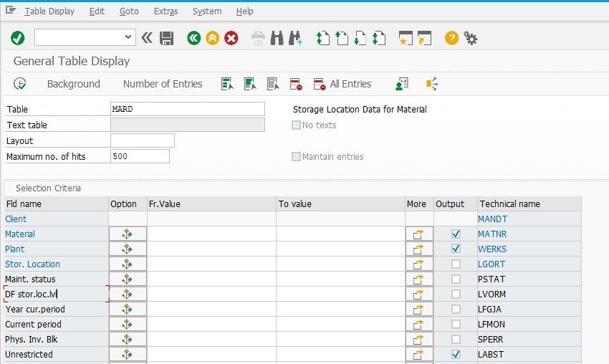Image resolution: width=609 pixels, height=364 pixels.
Task: Click the Create New Session icon
Action: pyautogui.click(x=406, y=38)
